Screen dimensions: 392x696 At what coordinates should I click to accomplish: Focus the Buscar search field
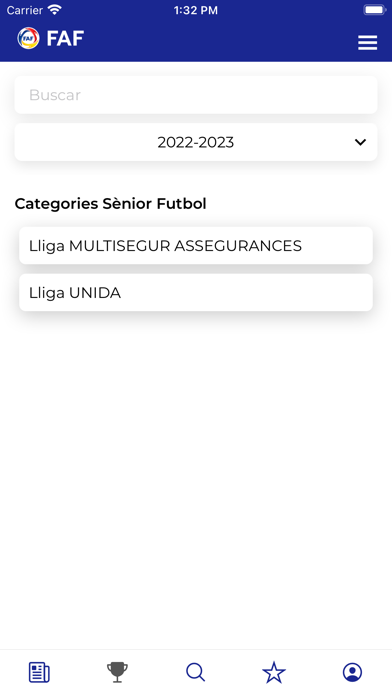click(x=196, y=95)
